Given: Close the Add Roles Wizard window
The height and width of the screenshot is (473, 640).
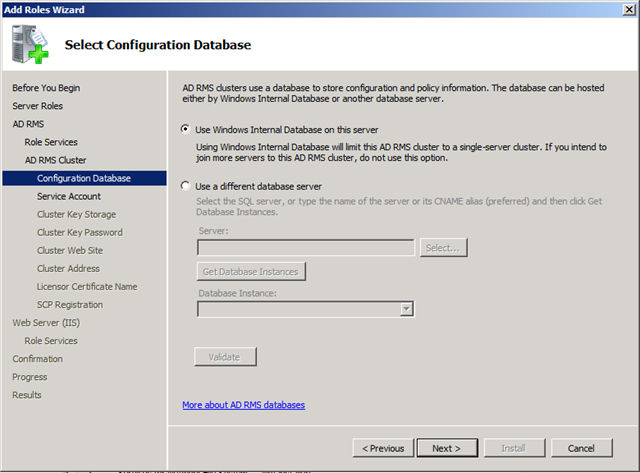Looking at the screenshot, I should coord(629,9).
